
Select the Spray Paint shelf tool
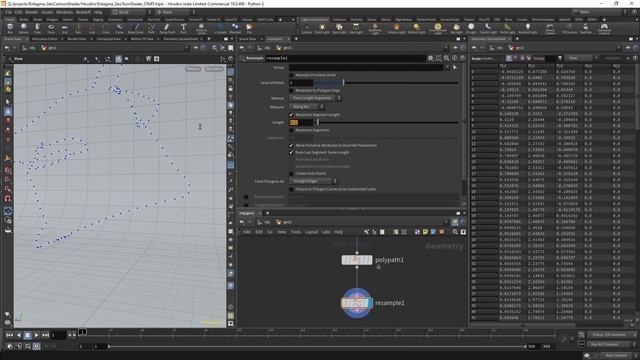[x=167, y=28]
